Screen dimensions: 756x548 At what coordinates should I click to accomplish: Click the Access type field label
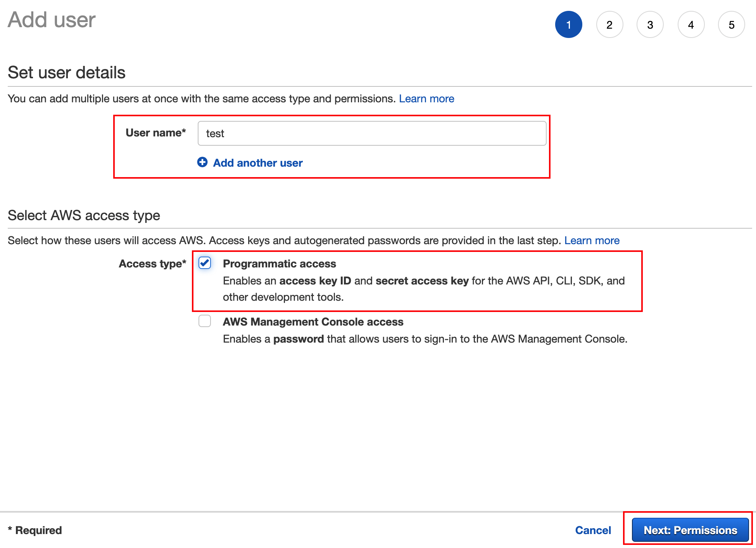[x=152, y=264]
